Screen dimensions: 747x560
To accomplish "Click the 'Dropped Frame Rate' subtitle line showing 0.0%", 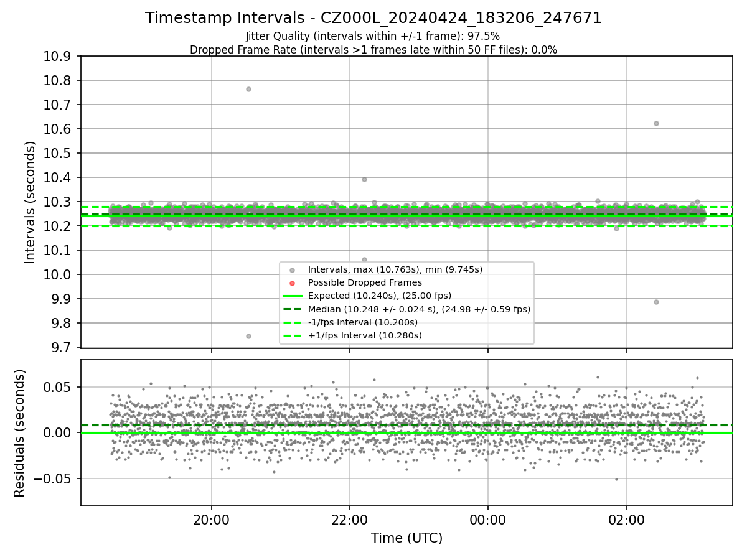I will click(374, 50).
